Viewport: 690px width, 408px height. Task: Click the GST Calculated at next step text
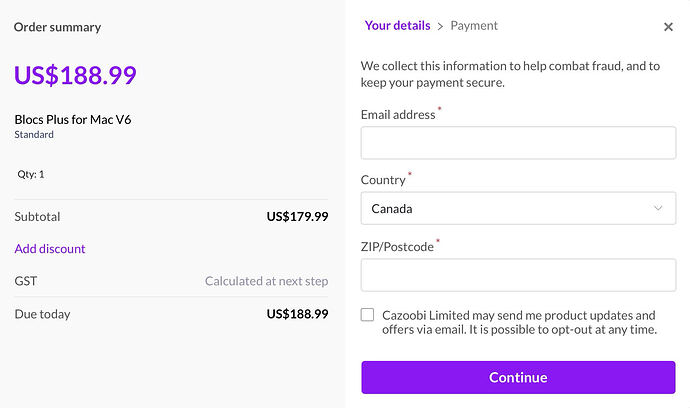[x=266, y=282]
